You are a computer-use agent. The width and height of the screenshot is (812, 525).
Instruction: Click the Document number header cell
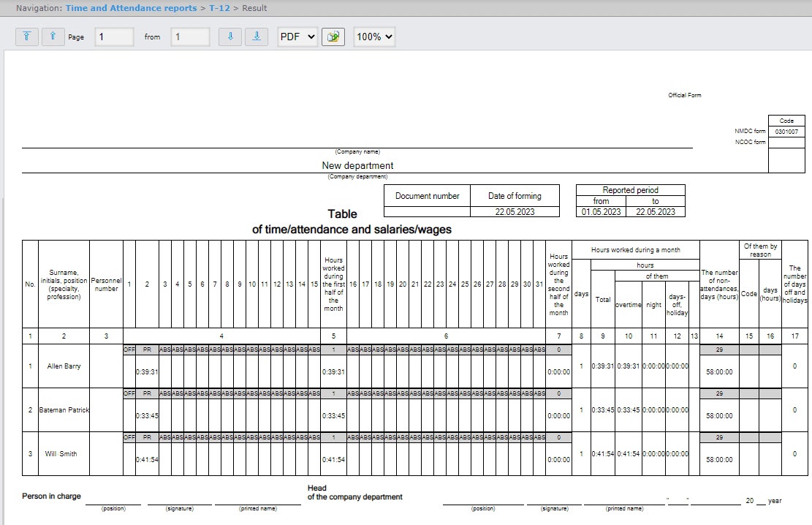point(427,196)
